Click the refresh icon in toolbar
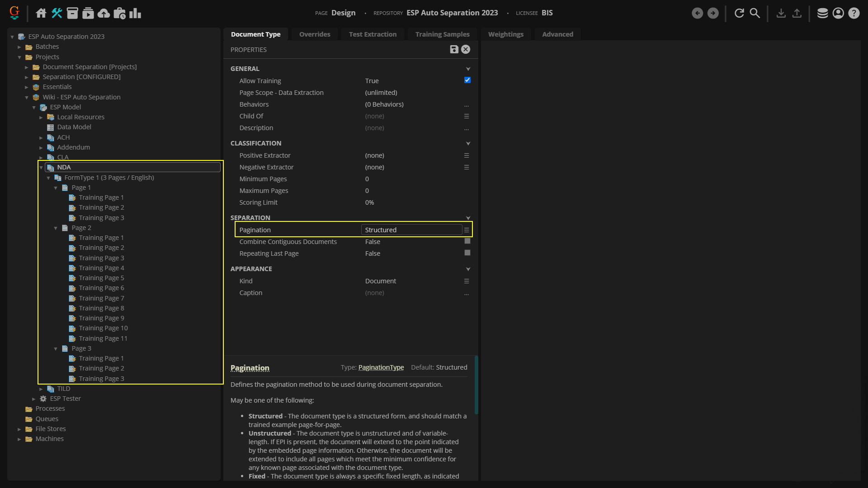The image size is (868, 488). coord(739,13)
